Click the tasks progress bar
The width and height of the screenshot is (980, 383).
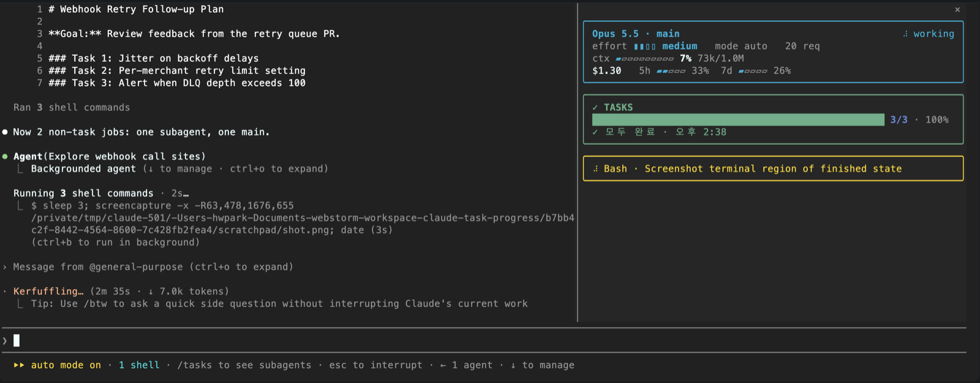point(738,119)
